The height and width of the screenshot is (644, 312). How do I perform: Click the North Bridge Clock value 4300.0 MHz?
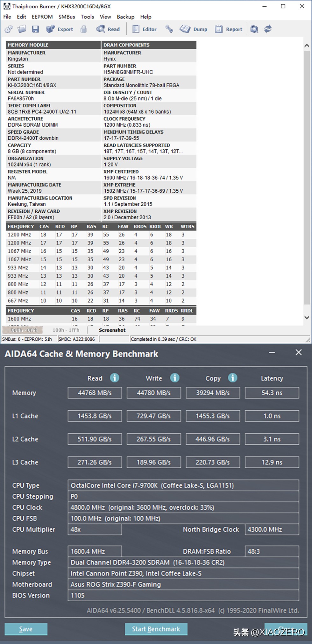272,529
